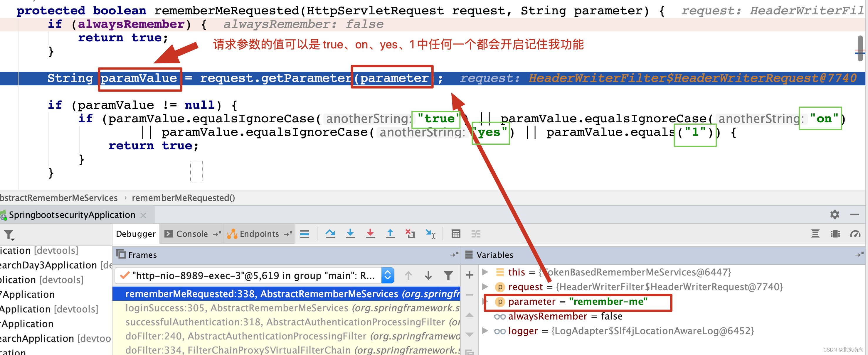Click the SpringbootsecurityApplication run configuration
This screenshot has height=355, width=868.
click(x=78, y=215)
